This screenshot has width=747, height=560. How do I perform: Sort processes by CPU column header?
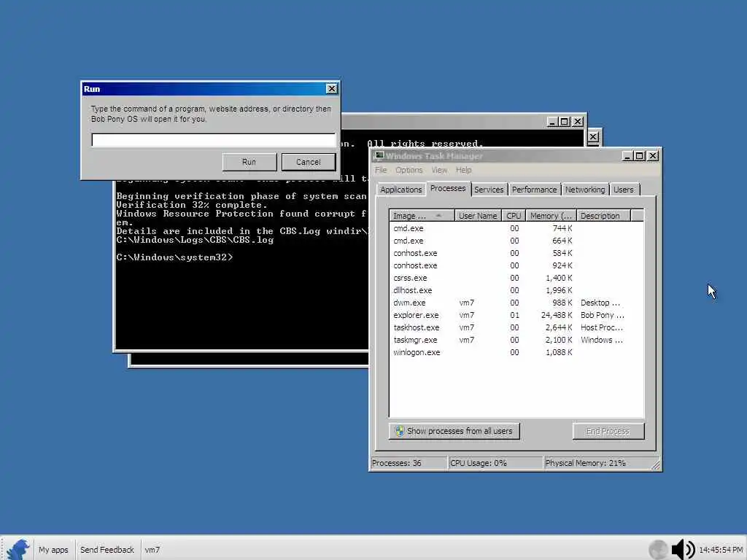pyautogui.click(x=514, y=216)
